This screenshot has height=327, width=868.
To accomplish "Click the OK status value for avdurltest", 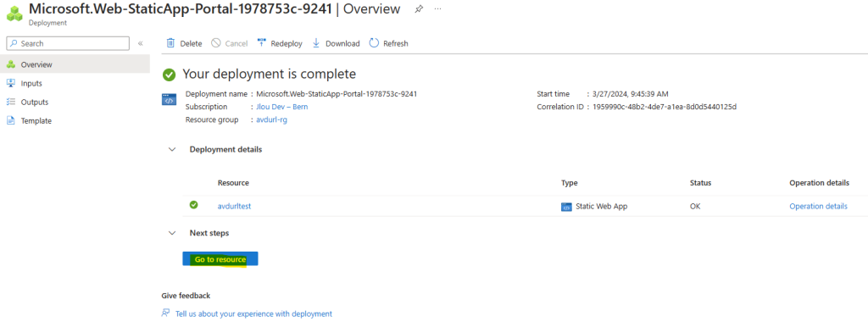I will (x=695, y=207).
